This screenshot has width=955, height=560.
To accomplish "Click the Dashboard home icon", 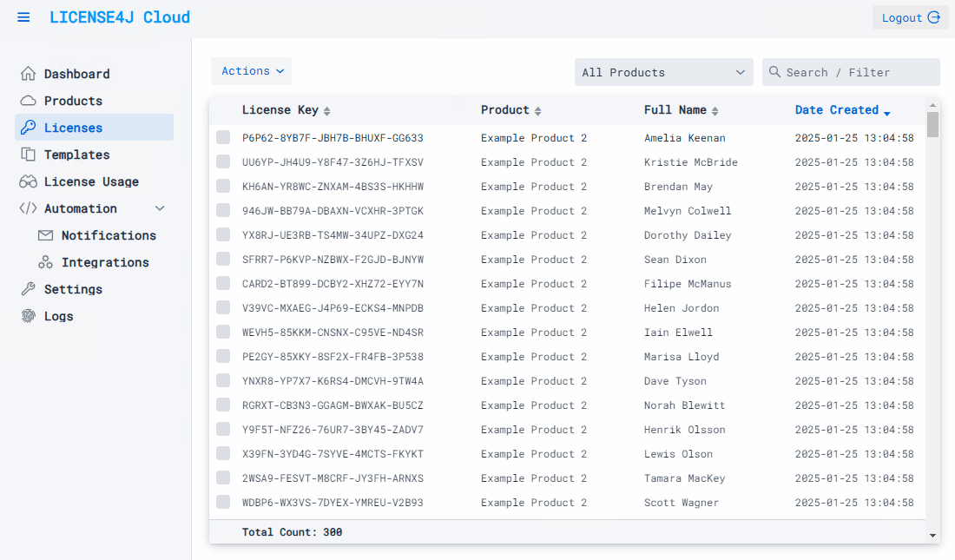I will (29, 74).
